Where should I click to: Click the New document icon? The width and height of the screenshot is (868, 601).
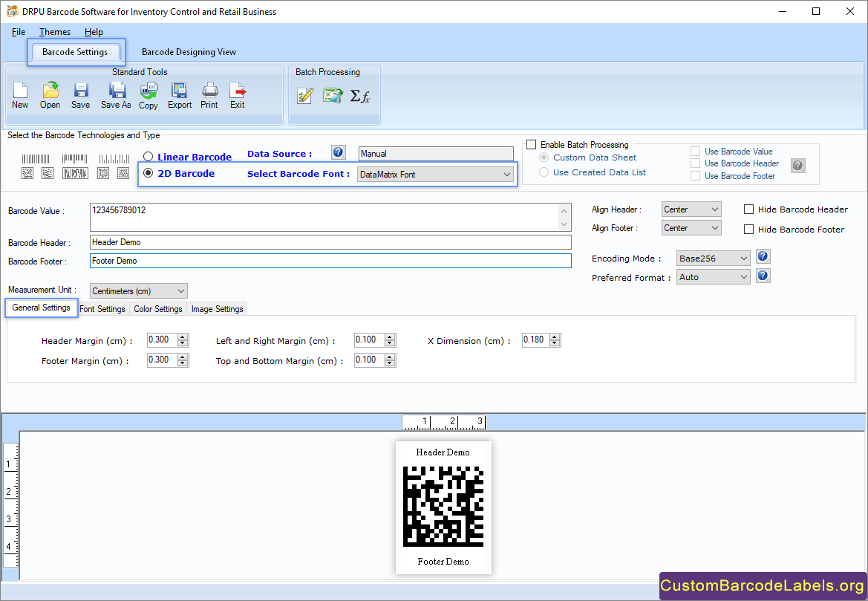tap(20, 91)
